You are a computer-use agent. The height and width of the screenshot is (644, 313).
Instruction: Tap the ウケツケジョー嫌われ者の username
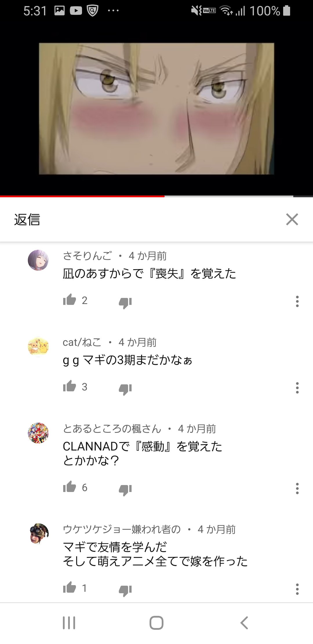tap(122, 529)
